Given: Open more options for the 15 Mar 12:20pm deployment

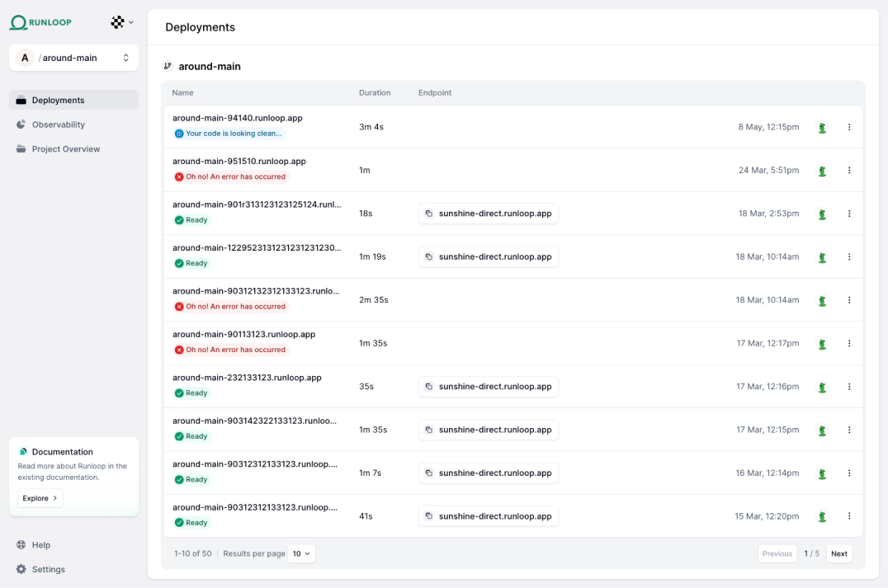Looking at the screenshot, I should (x=849, y=516).
